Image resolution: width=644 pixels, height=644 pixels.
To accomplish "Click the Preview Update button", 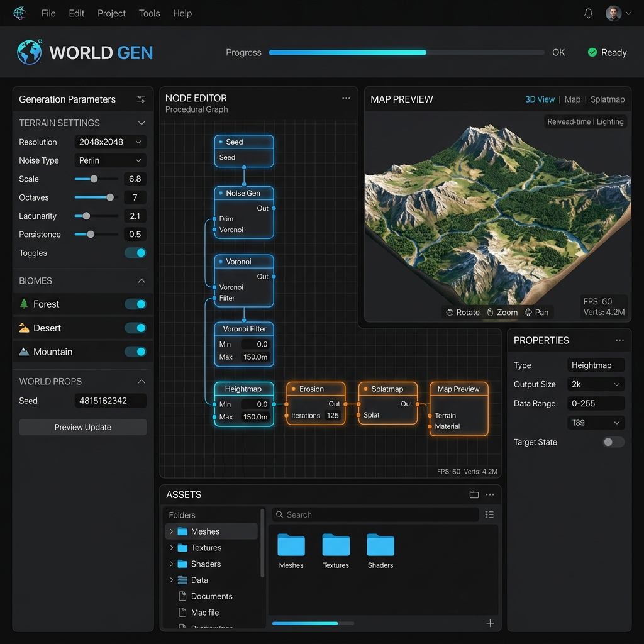I will click(82, 427).
